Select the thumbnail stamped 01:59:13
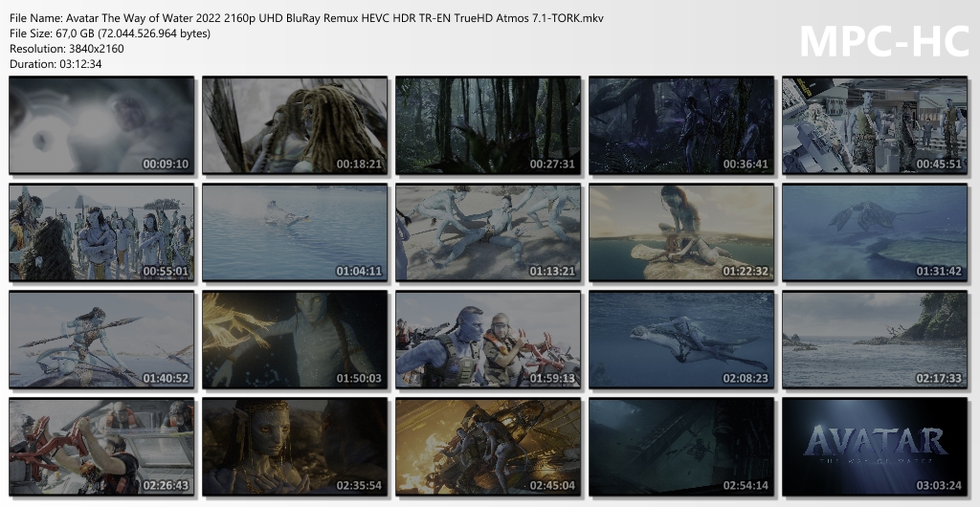This screenshot has width=980, height=507. [488, 340]
